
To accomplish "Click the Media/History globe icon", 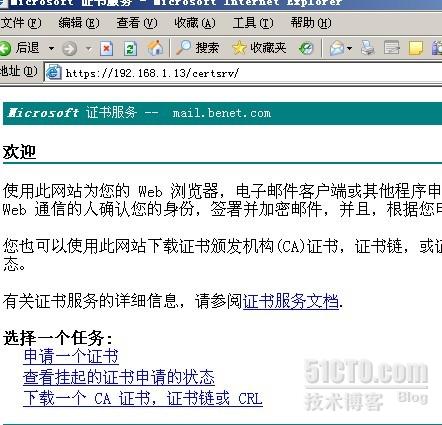I will point(306,49).
